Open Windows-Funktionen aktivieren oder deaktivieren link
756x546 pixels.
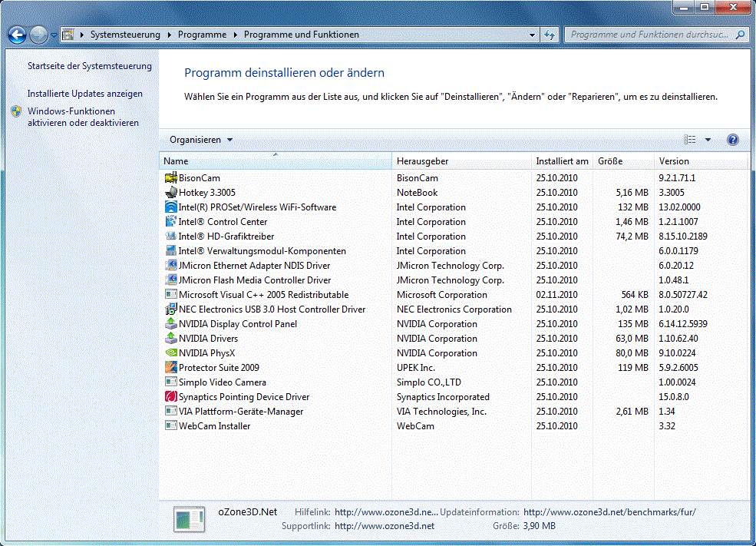[83, 117]
